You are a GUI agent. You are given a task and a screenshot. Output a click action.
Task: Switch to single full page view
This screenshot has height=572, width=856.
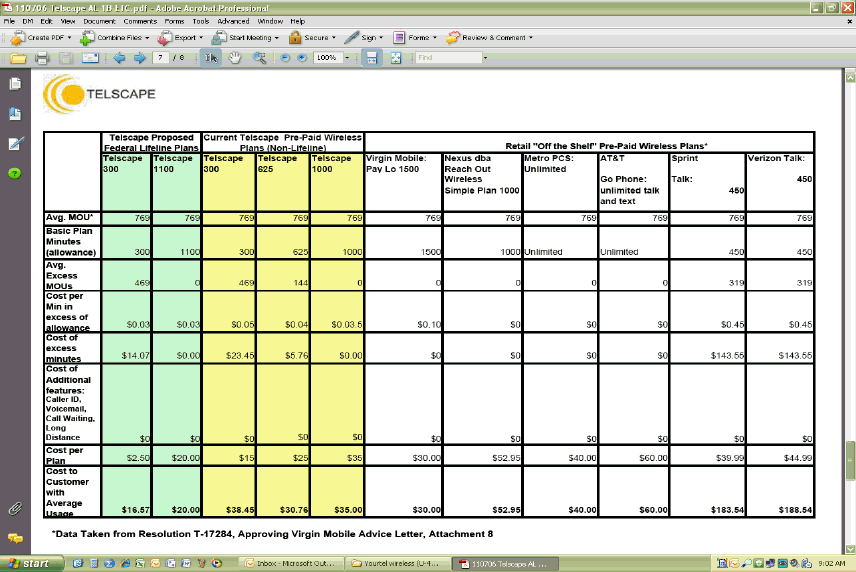(x=396, y=58)
